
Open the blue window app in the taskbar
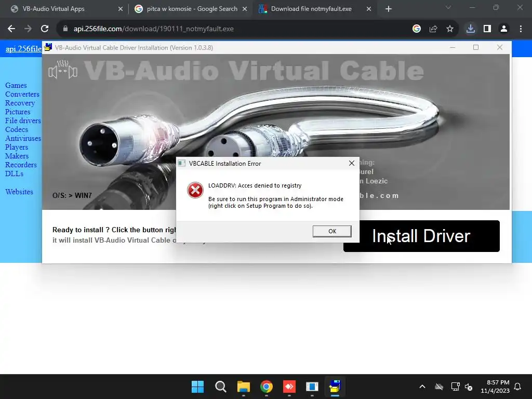pyautogui.click(x=312, y=387)
